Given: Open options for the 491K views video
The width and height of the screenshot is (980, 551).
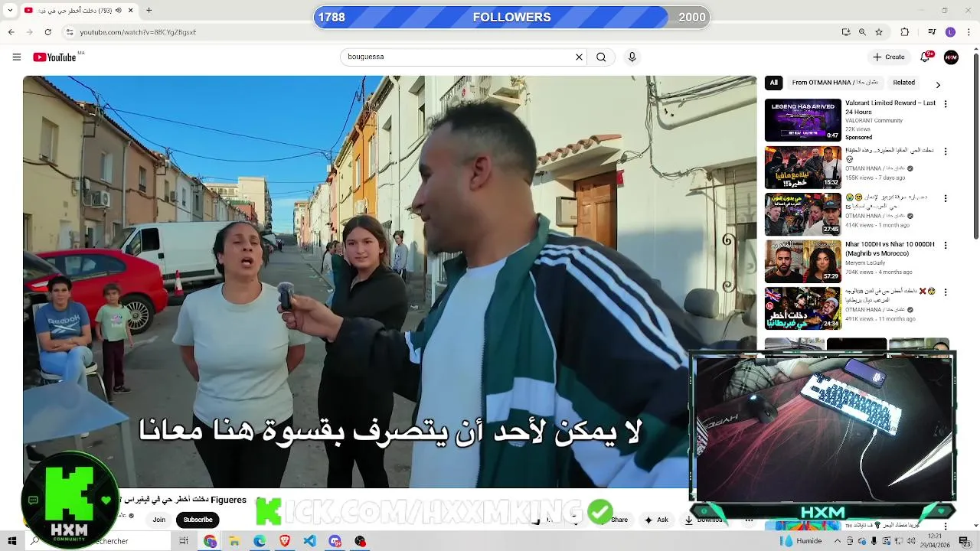Looking at the screenshot, I should point(946,292).
